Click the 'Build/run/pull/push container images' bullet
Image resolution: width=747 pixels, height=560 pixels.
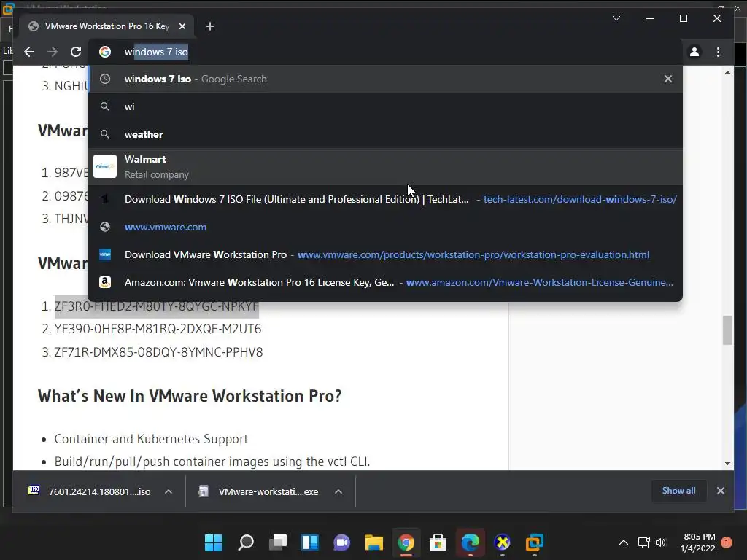pyautogui.click(x=212, y=462)
